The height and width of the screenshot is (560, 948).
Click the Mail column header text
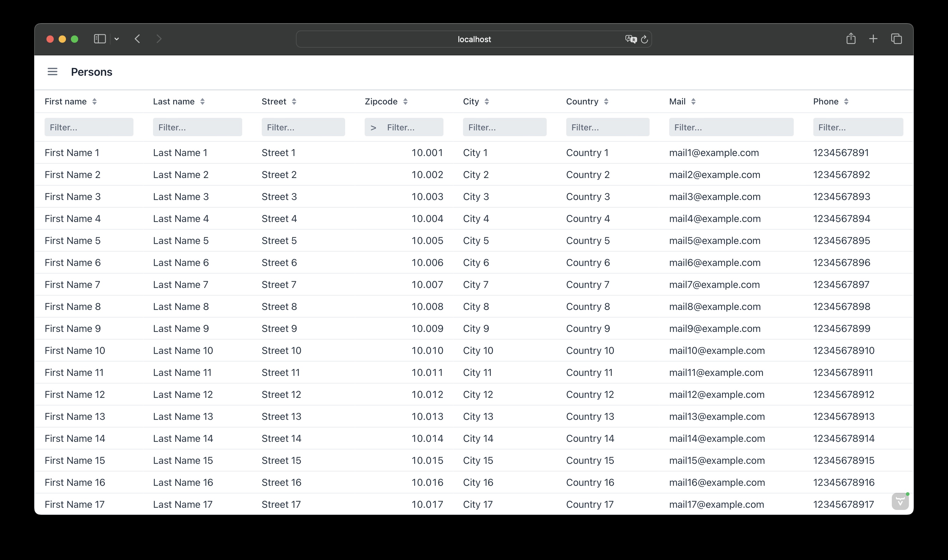677,101
